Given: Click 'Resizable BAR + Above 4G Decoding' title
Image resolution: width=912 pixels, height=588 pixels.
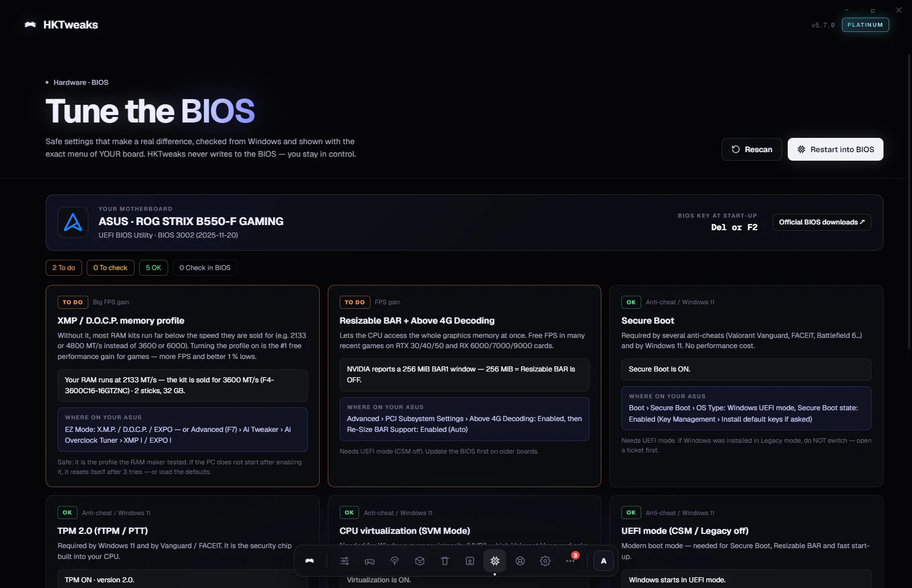Looking at the screenshot, I should click(417, 321).
